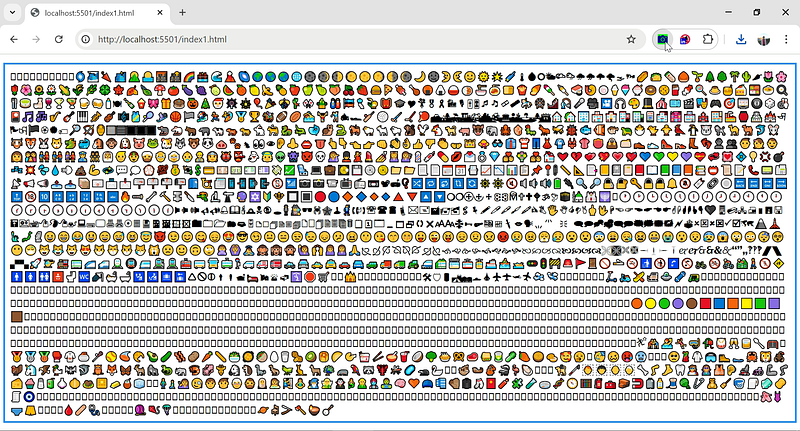Screen dimensions: 800x431
Task: Click the black bomb emoji
Action: coord(779,157)
